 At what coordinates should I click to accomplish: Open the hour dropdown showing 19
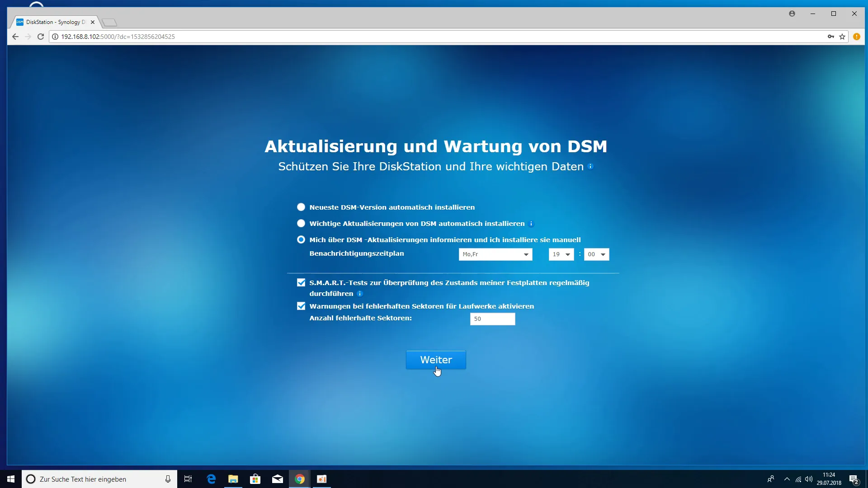[561, 254]
